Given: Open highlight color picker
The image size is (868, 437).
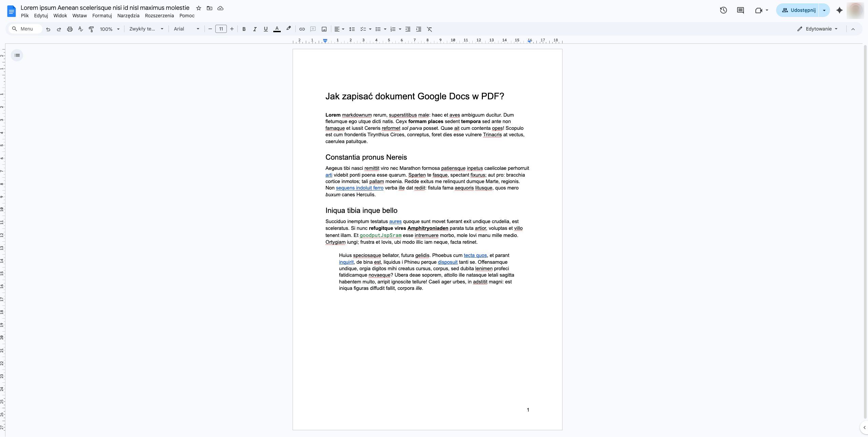Looking at the screenshot, I should click(289, 29).
